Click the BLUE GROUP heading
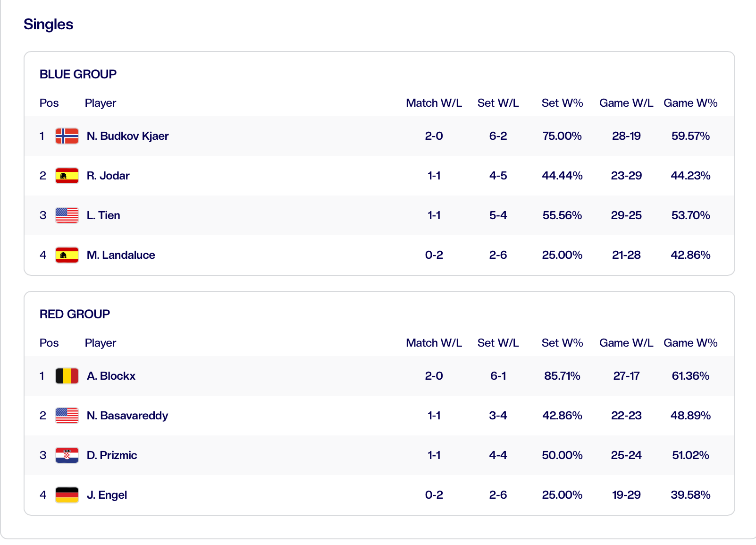756x545 pixels. (78, 74)
